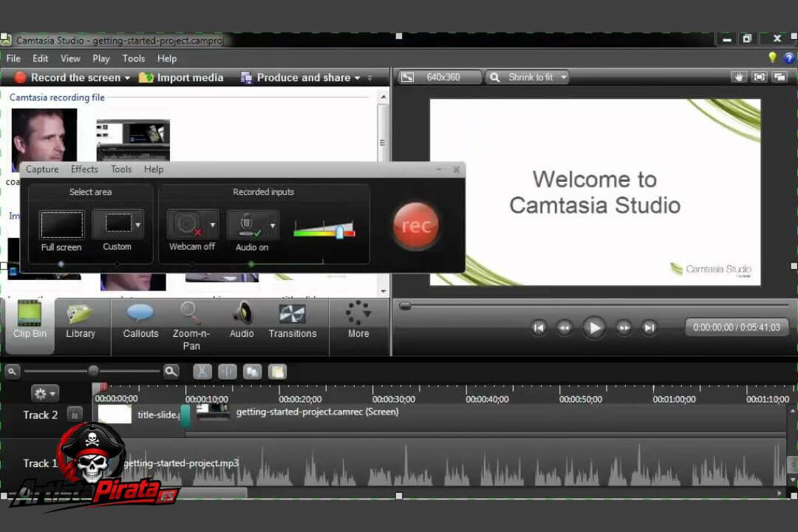Image resolution: width=798 pixels, height=532 pixels.
Task: Open recorder Tools menu
Action: 121,169
